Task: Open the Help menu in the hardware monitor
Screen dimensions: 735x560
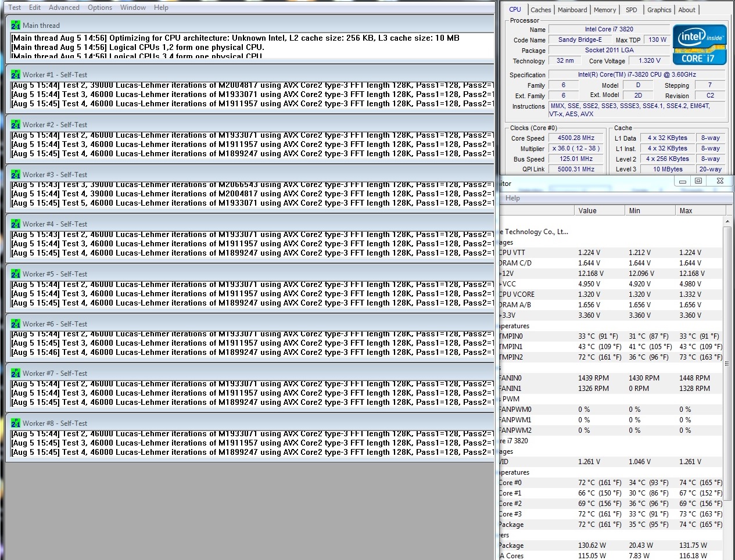Action: click(x=512, y=198)
